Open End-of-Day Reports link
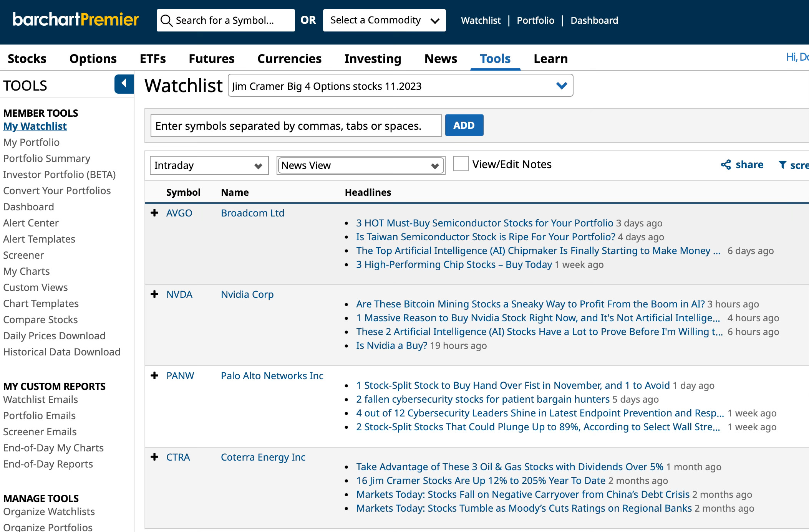809x532 pixels. click(x=48, y=464)
